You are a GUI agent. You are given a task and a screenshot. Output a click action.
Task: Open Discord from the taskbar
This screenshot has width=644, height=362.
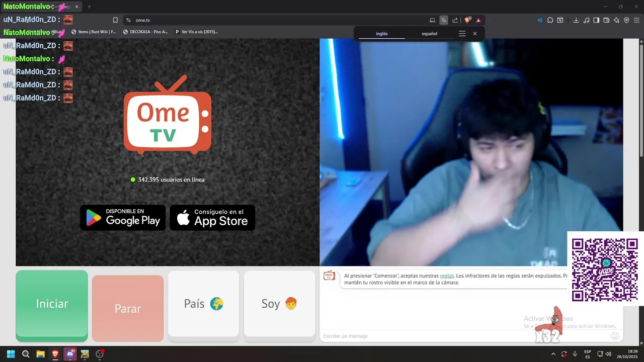70,354
